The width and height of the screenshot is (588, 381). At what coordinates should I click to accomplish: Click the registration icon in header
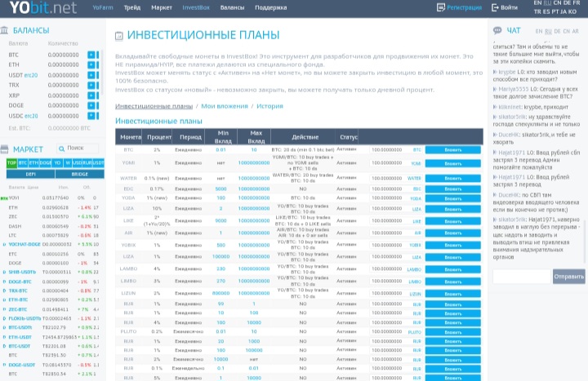coord(441,7)
